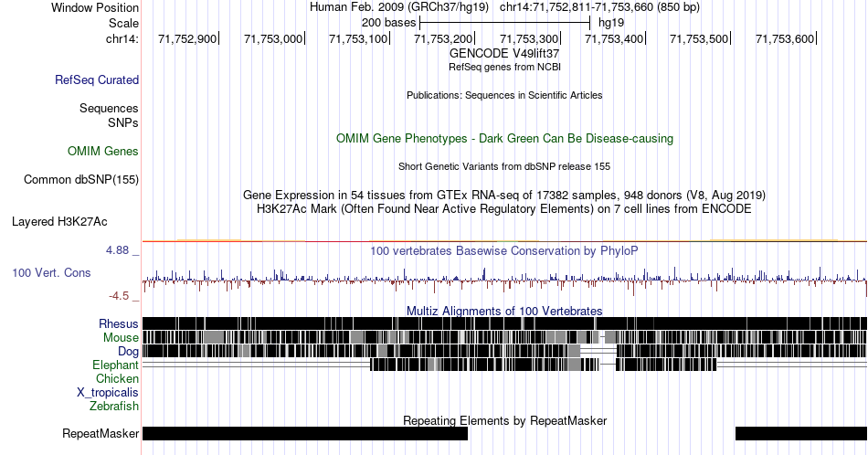Screen dimensions: 868x455
Task: Click the Human Feb. 2009 (GRCh37/hg19) assembly text
Action: coord(399,7)
